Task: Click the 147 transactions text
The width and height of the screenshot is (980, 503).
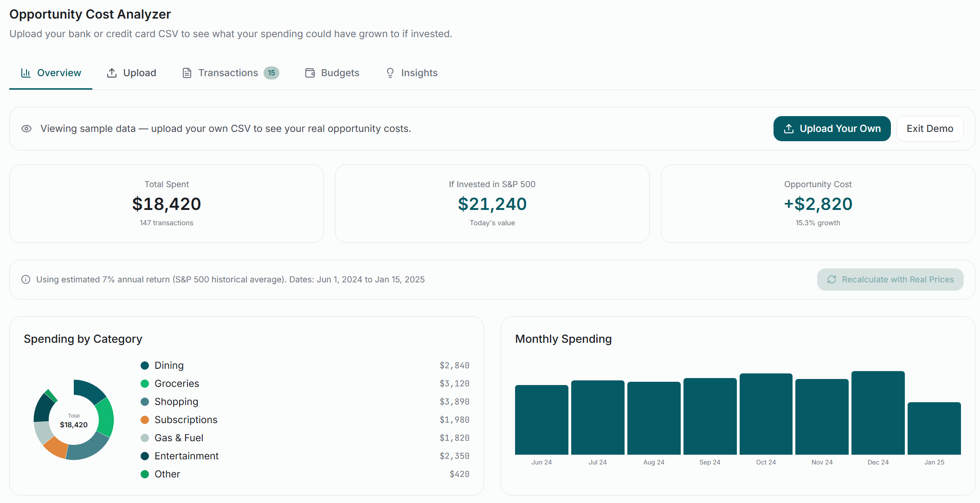Action: click(167, 223)
